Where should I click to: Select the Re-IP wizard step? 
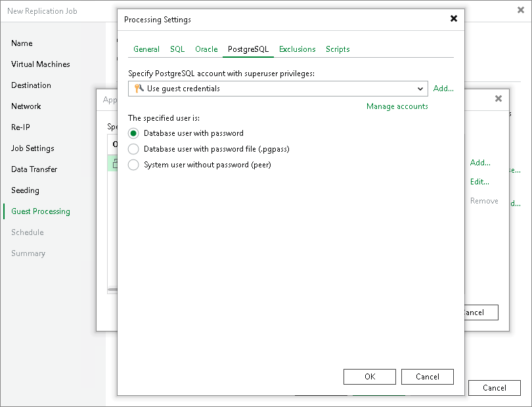(20, 127)
